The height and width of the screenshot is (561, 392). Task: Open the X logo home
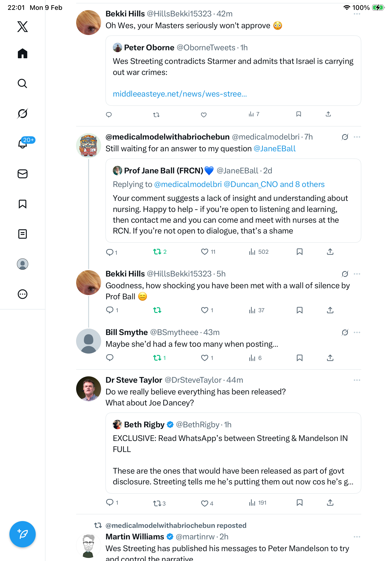(23, 27)
